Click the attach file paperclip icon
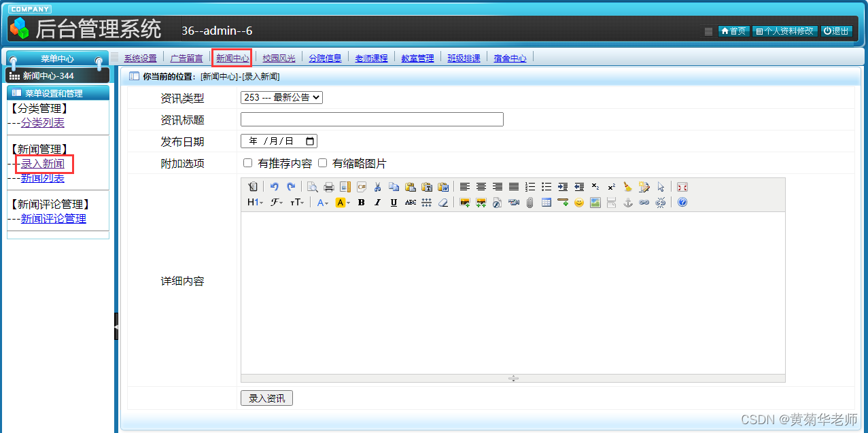Image resolution: width=868 pixels, height=433 pixels. click(530, 203)
